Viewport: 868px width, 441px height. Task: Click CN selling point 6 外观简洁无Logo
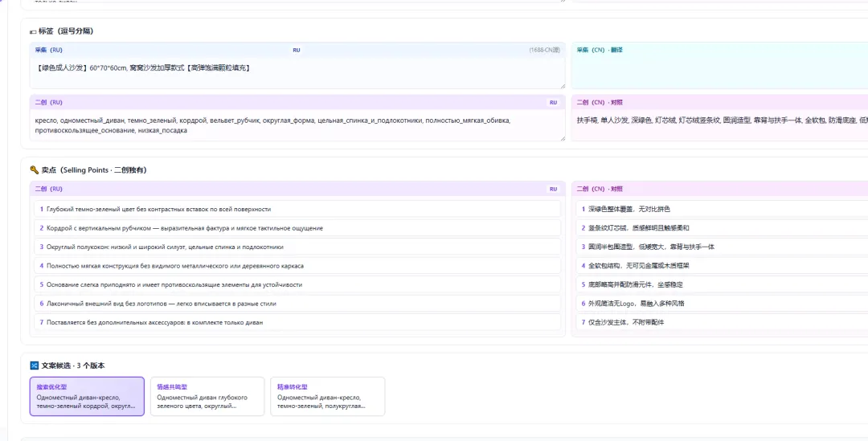[x=722, y=303]
